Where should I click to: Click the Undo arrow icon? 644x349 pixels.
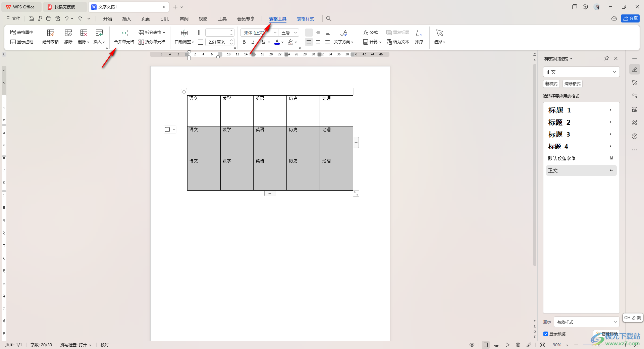[67, 18]
